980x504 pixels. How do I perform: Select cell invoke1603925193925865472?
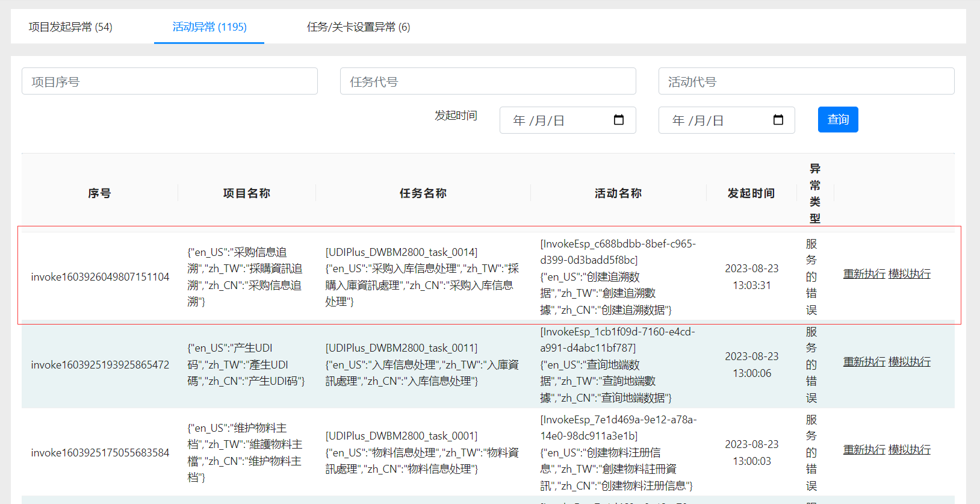point(100,365)
